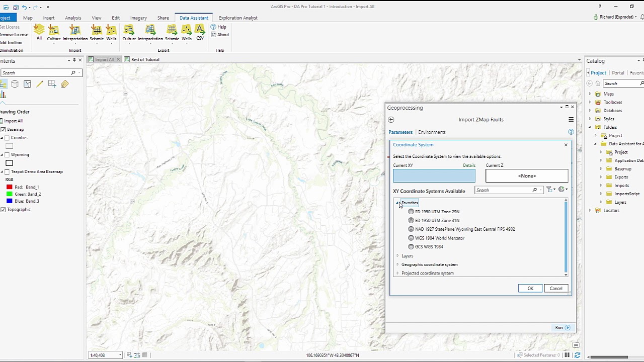Select List By Labeling tag icon
Image resolution: width=644 pixels, height=362 pixels.
pyautogui.click(x=65, y=84)
